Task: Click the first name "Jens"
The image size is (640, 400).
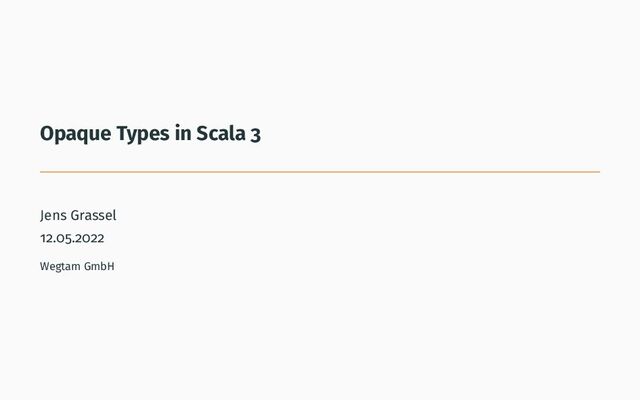Action: coord(53,216)
